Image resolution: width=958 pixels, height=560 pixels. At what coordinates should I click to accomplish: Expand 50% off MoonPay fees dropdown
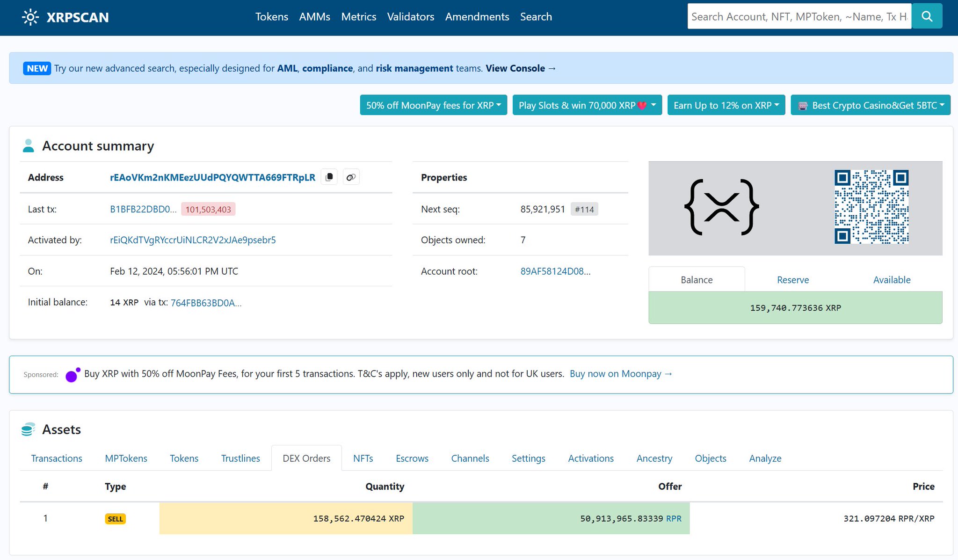tap(433, 105)
